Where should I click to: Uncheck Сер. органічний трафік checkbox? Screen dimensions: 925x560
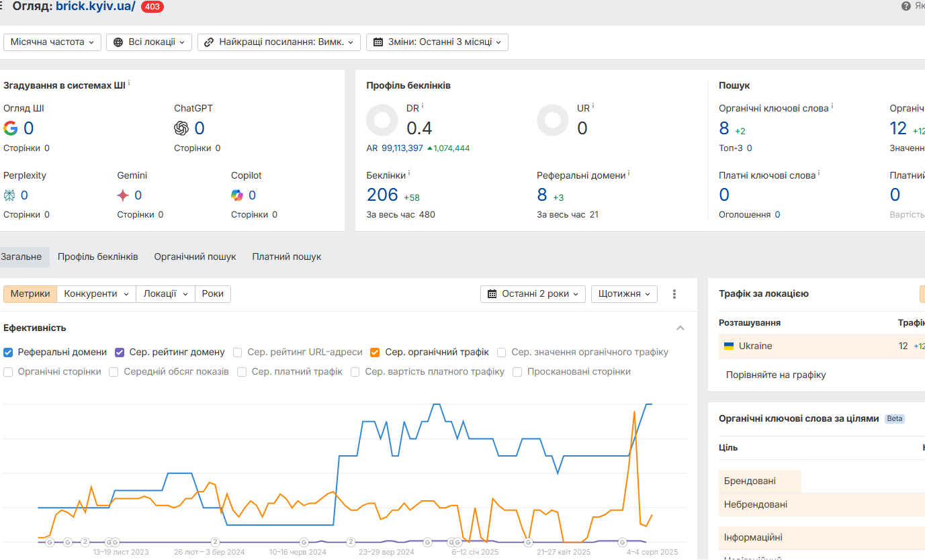[x=376, y=352]
